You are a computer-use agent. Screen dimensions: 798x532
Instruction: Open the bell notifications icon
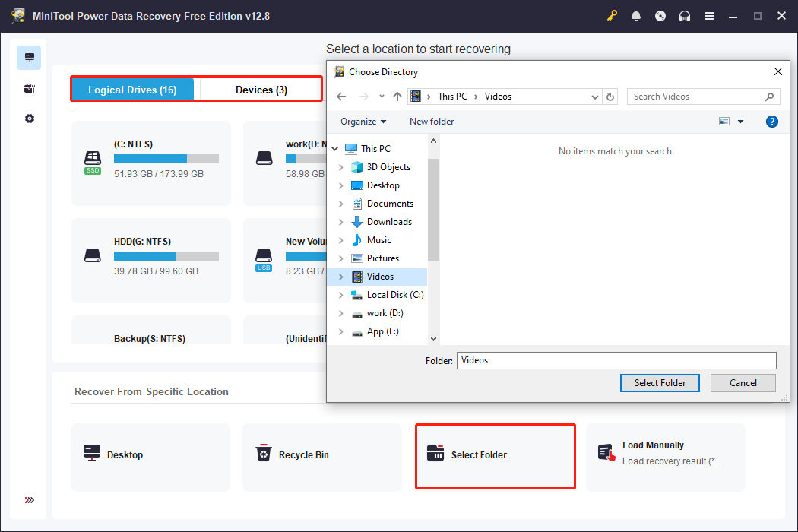(636, 15)
